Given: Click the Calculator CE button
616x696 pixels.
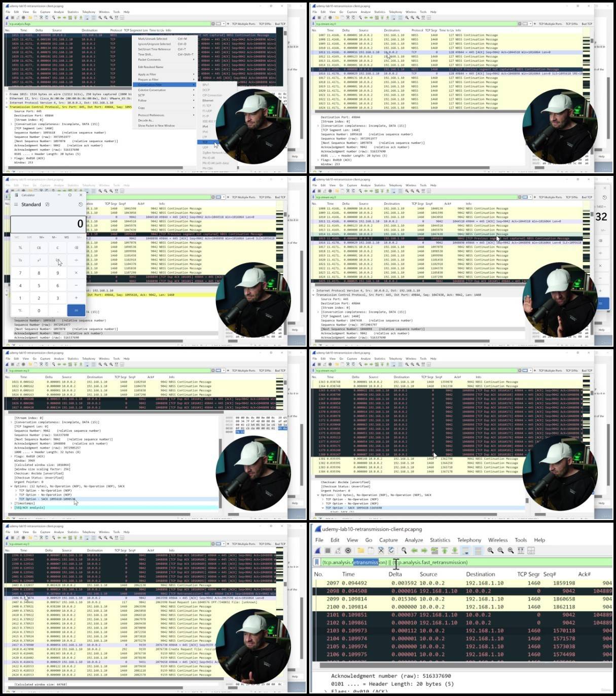Looking at the screenshot, I should pos(39,248).
